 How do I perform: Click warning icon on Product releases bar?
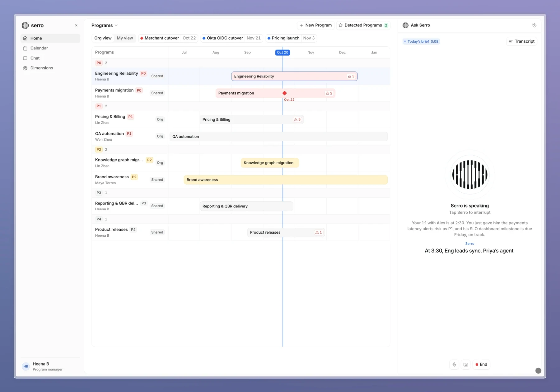click(317, 232)
